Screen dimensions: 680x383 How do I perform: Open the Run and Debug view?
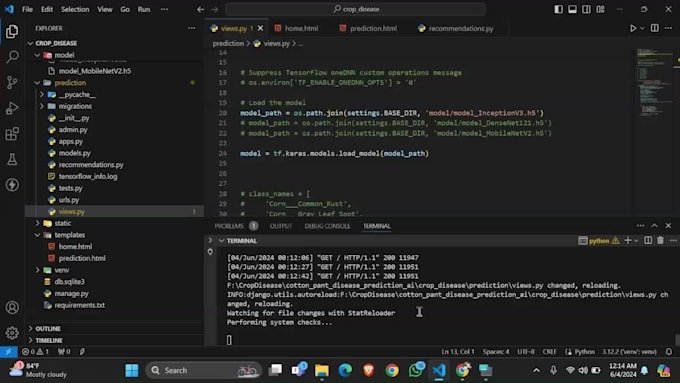tap(12, 108)
